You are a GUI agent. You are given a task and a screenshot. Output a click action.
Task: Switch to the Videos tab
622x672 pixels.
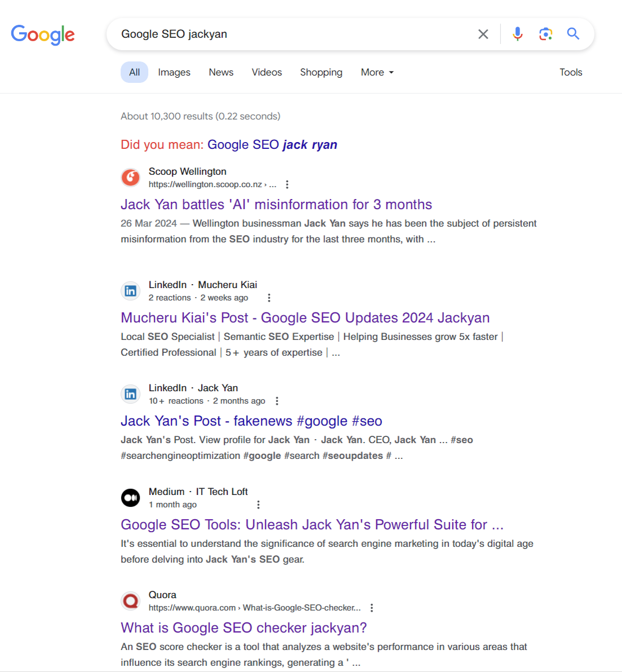[267, 72]
